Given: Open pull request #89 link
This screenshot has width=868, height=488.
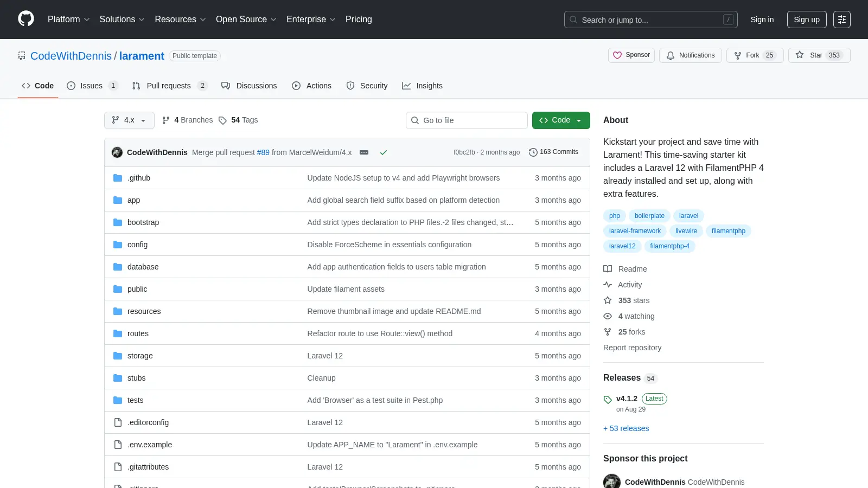Looking at the screenshot, I should tap(263, 152).
